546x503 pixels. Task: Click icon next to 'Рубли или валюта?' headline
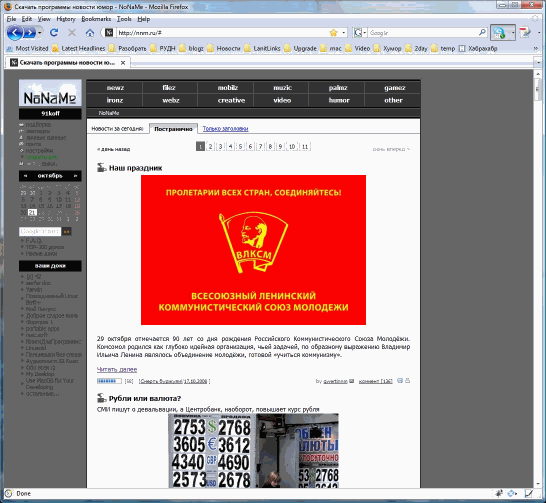(101, 398)
